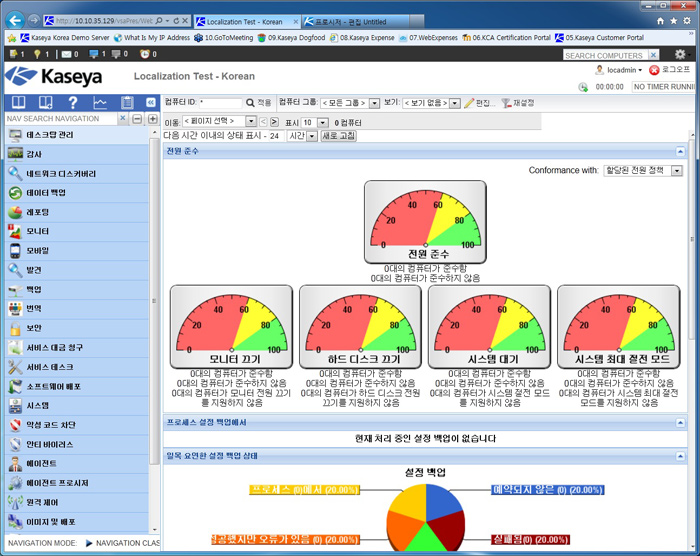Open 보안 security module

[x=77, y=328]
